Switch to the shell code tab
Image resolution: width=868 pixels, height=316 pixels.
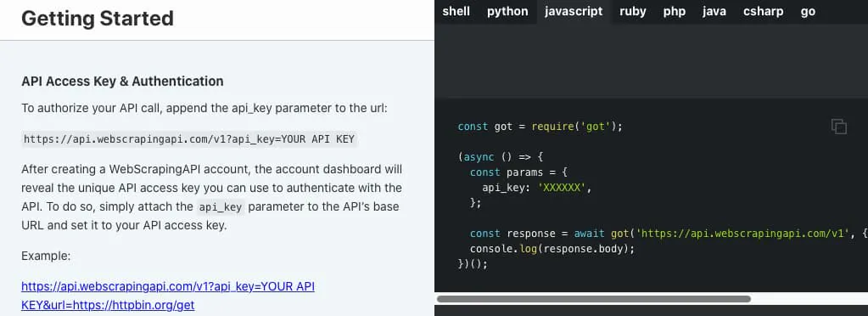(x=456, y=12)
